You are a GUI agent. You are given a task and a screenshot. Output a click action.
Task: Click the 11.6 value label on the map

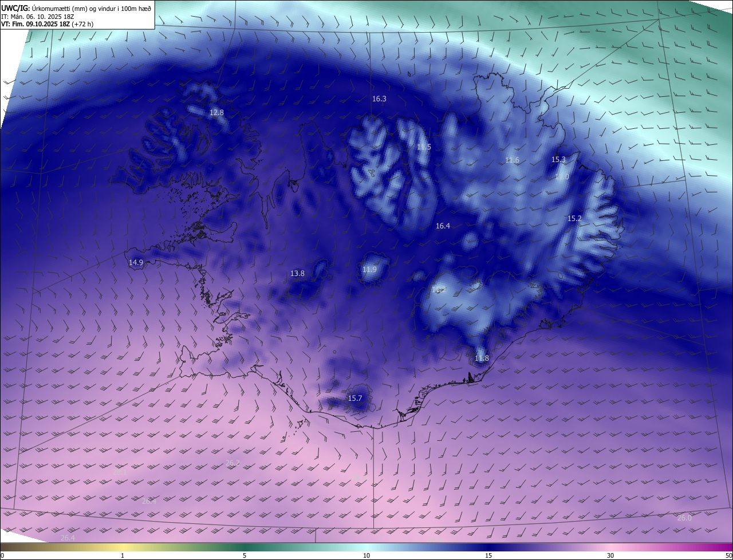click(x=512, y=160)
